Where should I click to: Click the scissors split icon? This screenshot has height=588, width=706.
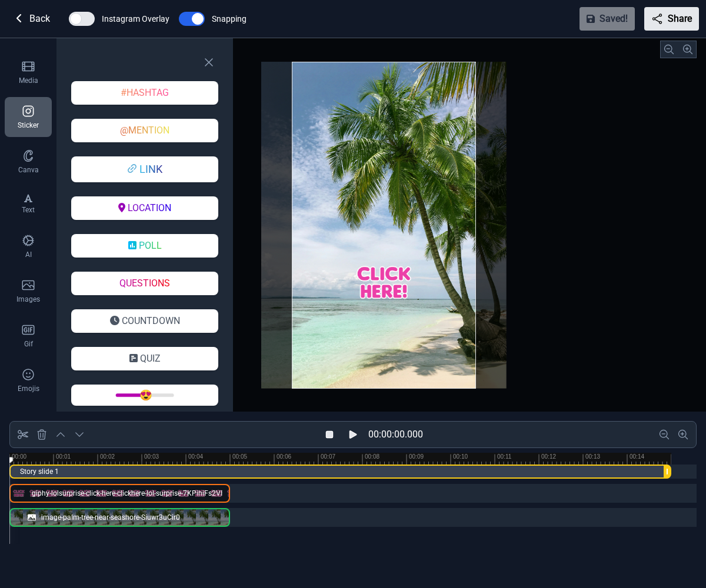[x=23, y=435]
